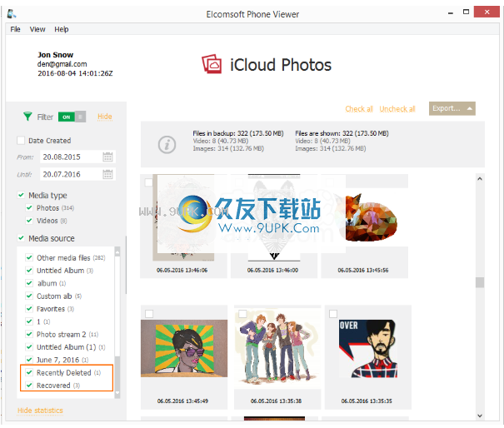Minimize the Elcomsoft Phone Viewer window
The height and width of the screenshot is (428, 504).
click(451, 12)
